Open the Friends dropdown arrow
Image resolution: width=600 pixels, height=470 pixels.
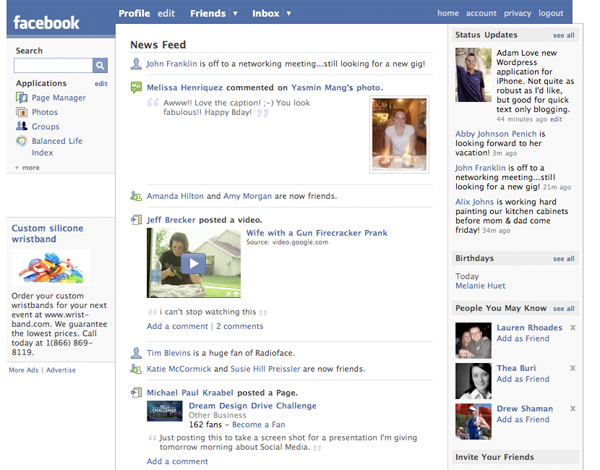[235, 13]
